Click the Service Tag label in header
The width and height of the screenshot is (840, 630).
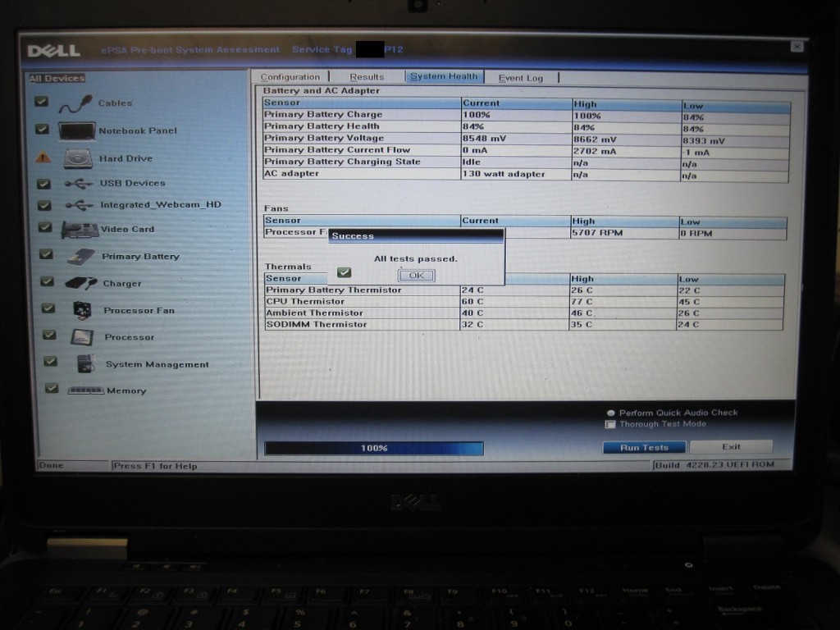[322, 49]
